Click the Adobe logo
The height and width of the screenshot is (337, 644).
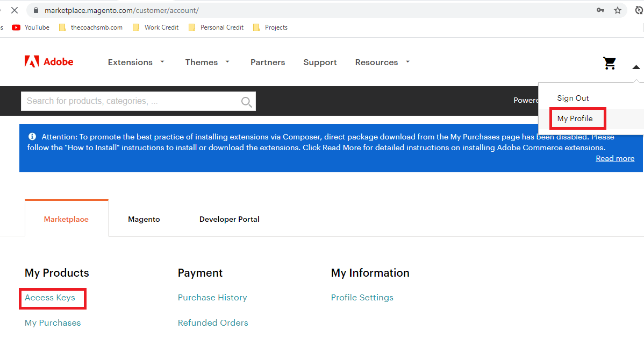pos(49,62)
